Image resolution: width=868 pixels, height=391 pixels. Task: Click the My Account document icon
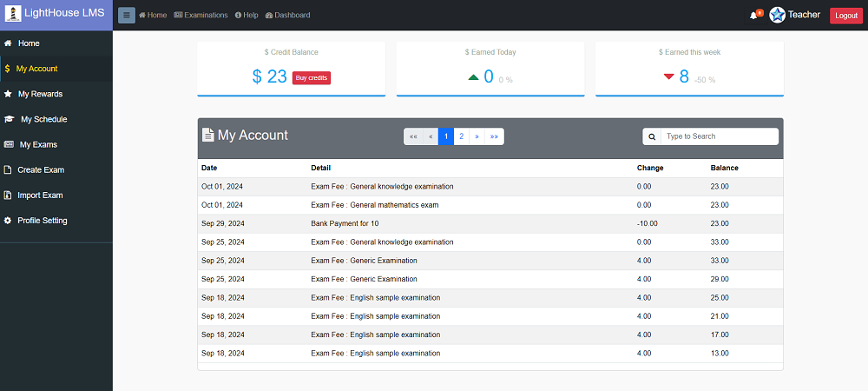click(208, 135)
